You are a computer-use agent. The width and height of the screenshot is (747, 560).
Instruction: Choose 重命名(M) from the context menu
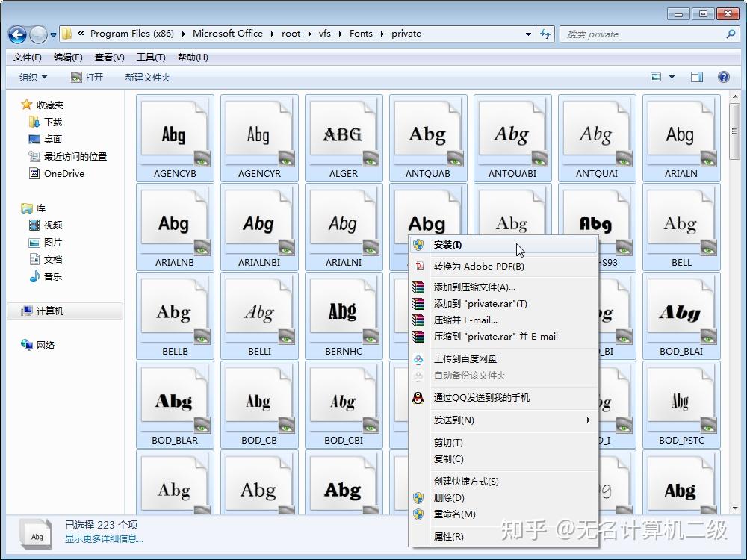(x=503, y=514)
